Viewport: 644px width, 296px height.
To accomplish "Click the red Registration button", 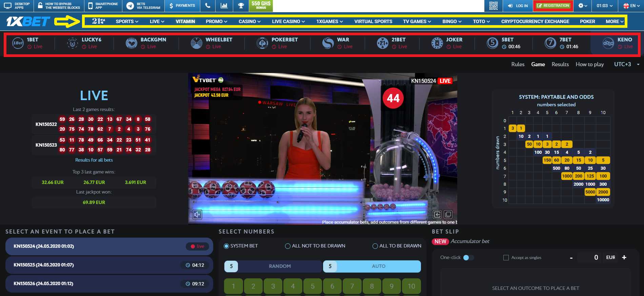I will 553,6.
